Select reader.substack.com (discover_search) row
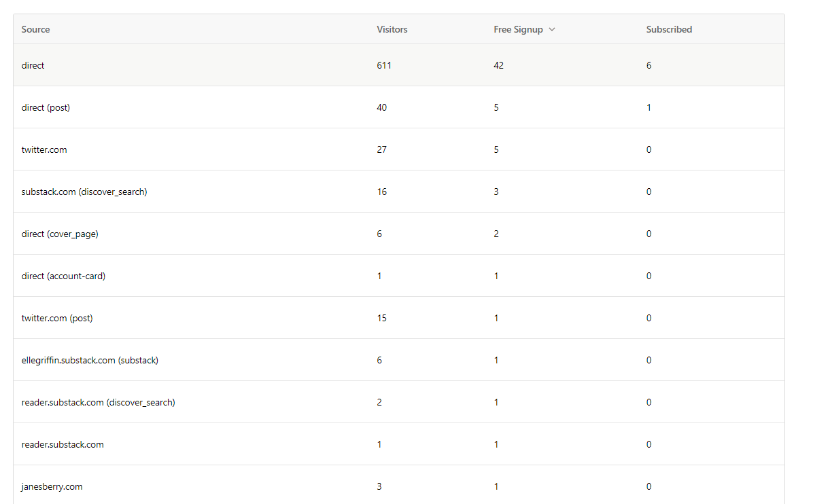This screenshot has height=504, width=813. (x=98, y=403)
